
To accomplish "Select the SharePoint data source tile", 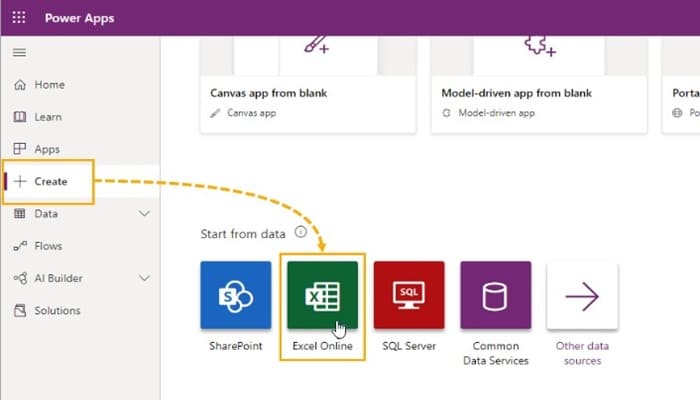I will (x=236, y=295).
